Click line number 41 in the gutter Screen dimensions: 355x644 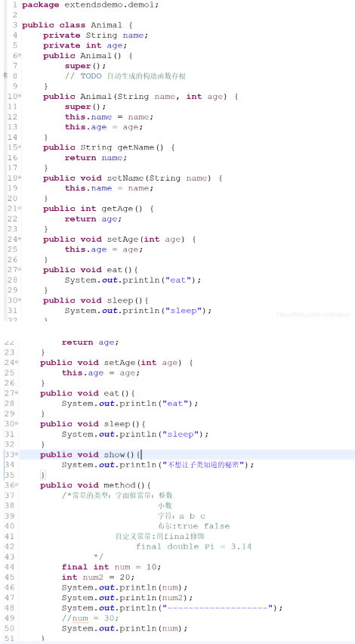9,537
